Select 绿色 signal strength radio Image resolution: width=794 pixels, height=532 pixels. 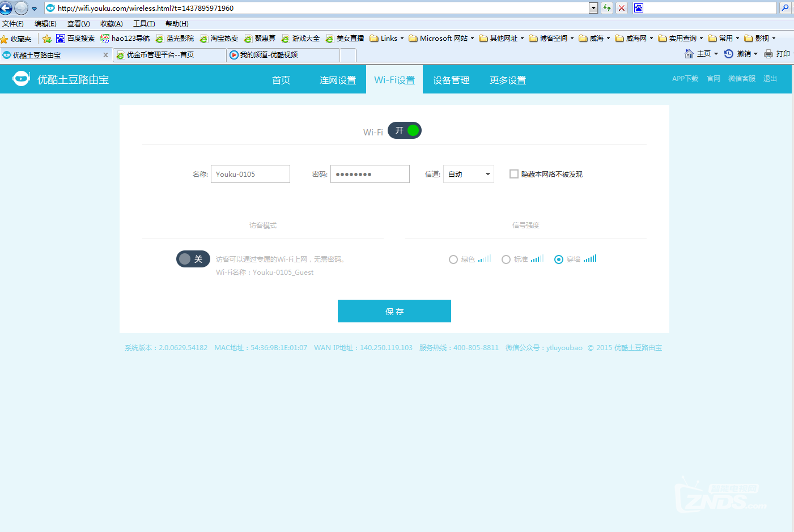(453, 259)
